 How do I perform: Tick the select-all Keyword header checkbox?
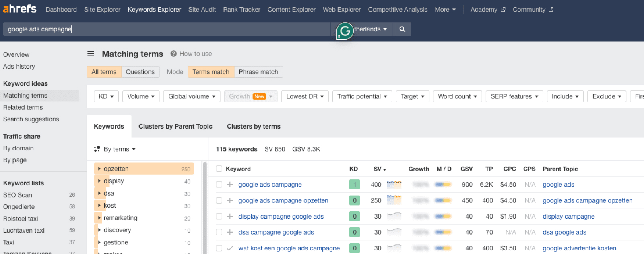pos(219,169)
